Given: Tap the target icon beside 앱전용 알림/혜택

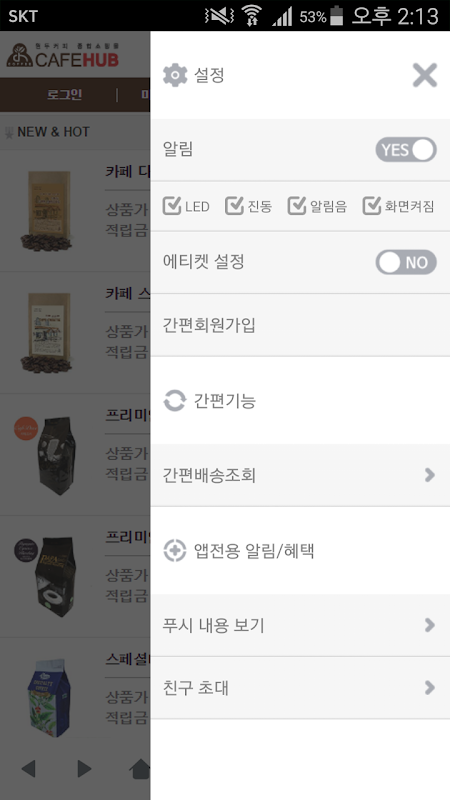Looking at the screenshot, I should (174, 551).
